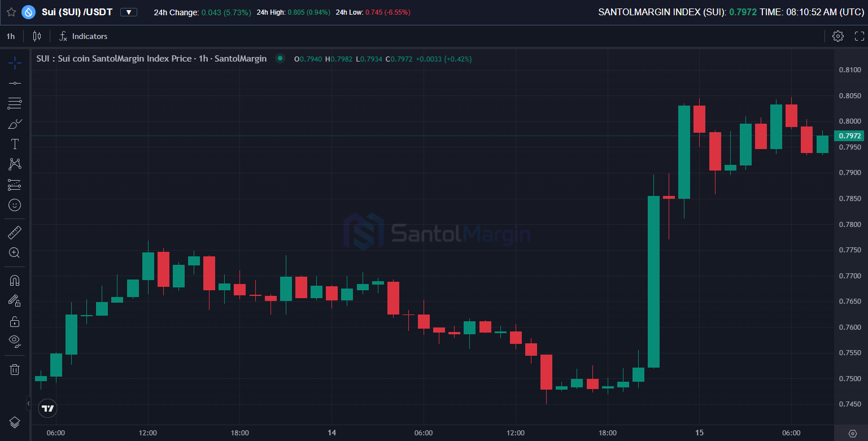
Task: Open the forecasting and measurement tools
Action: tap(15, 185)
